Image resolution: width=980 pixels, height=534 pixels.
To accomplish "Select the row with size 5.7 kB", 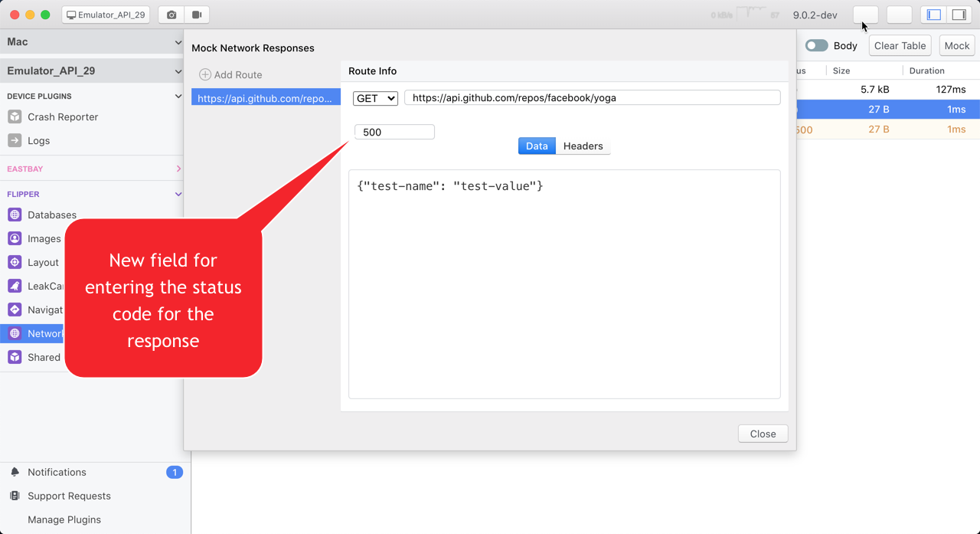I will point(888,89).
